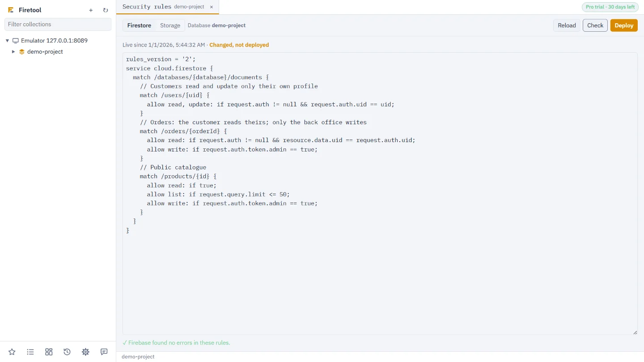The image size is (644, 362).
Task: Click the 'Database demo-project' label
Action: pos(216,25)
